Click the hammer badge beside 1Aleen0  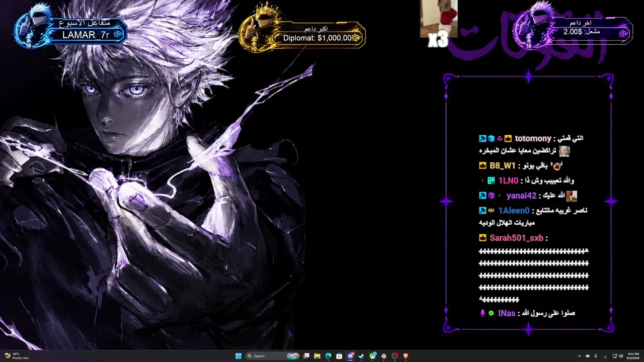tap(482, 211)
